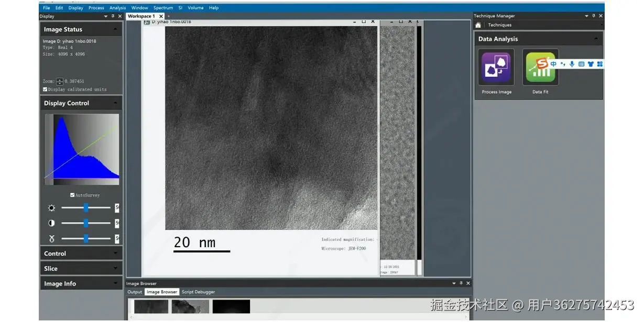Open the Process Image technique

tap(496, 67)
